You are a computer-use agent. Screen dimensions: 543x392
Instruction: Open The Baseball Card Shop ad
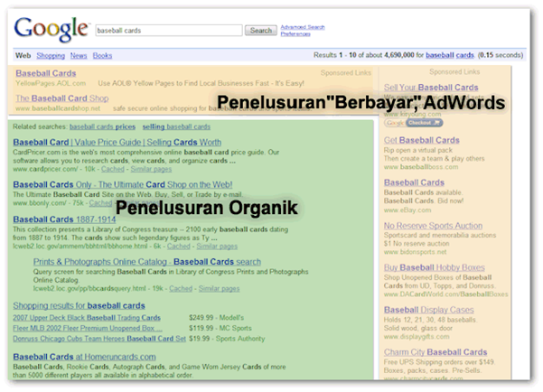[62, 98]
